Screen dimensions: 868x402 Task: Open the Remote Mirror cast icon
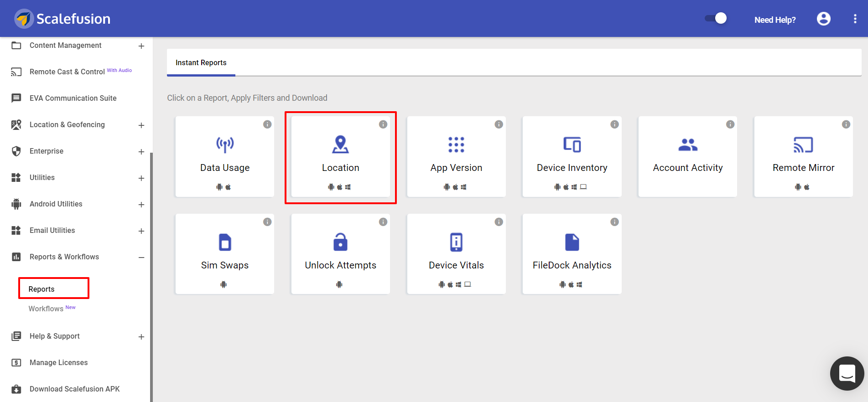click(803, 144)
